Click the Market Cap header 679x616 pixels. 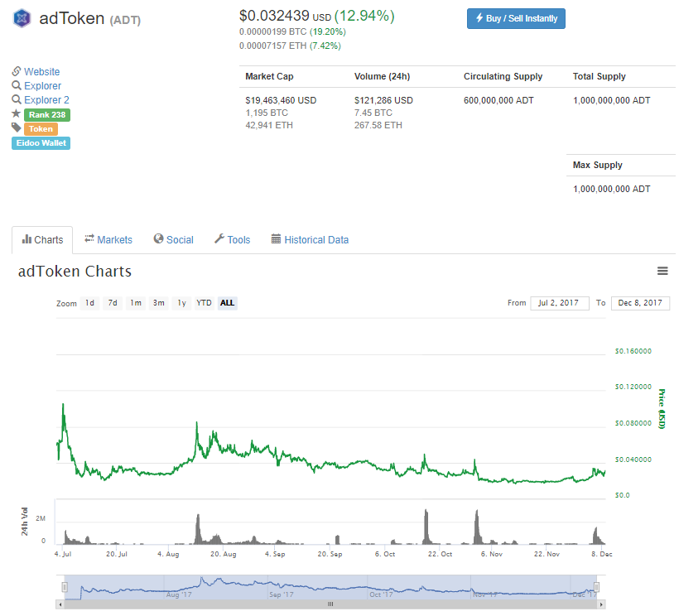point(269,76)
